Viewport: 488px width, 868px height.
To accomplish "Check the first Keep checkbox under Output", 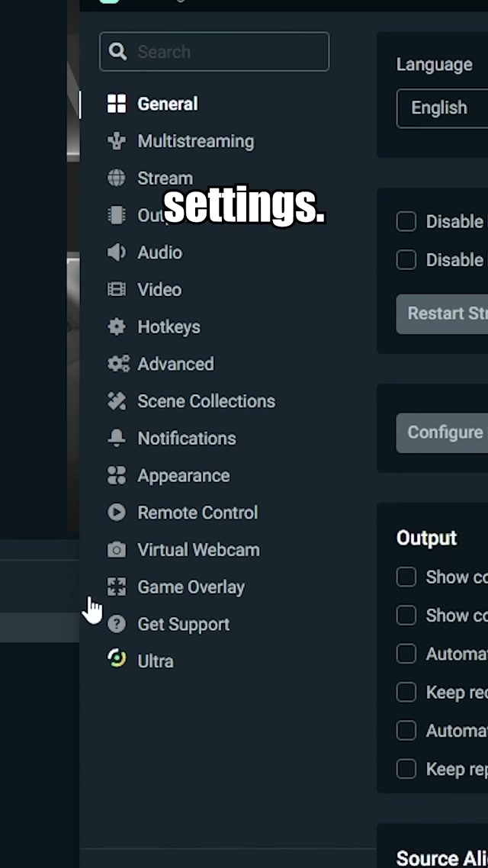I will [406, 692].
